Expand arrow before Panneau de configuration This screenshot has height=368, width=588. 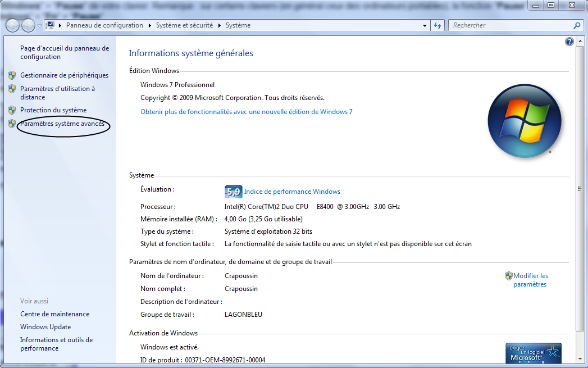[x=60, y=25]
